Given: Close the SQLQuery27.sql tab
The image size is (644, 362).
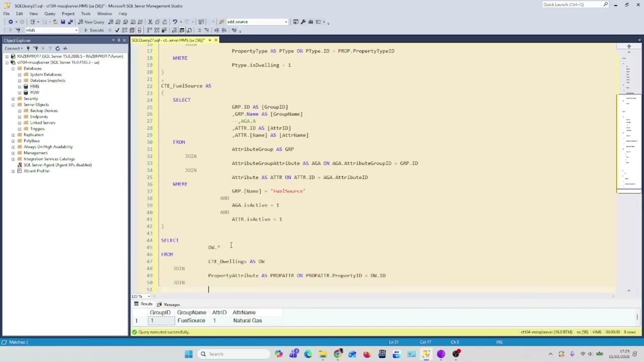Looking at the screenshot, I should [216, 40].
